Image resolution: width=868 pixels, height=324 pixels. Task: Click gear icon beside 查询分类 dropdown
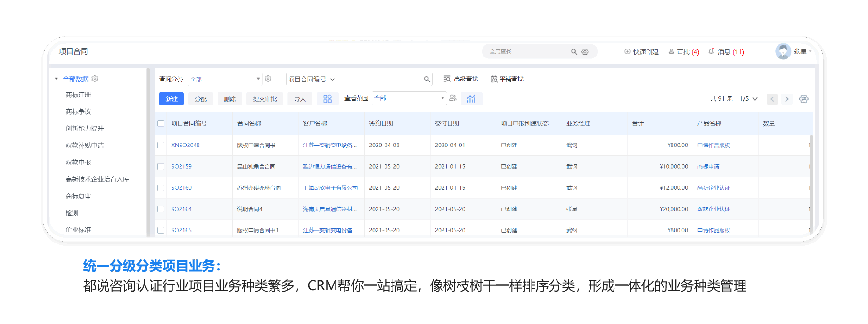268,79
